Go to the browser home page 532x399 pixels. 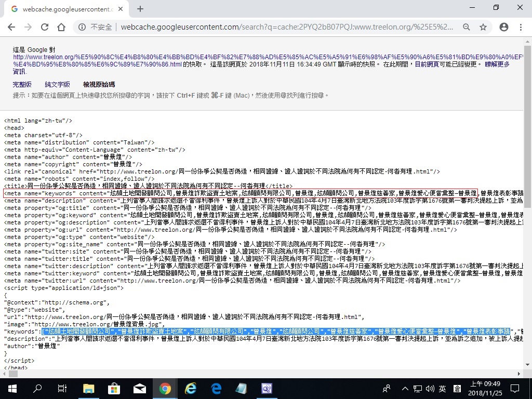[x=61, y=27]
